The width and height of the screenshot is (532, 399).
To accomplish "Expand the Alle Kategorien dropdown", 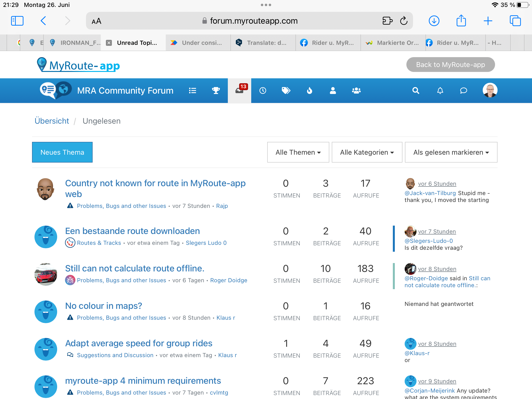I will click(x=367, y=152).
